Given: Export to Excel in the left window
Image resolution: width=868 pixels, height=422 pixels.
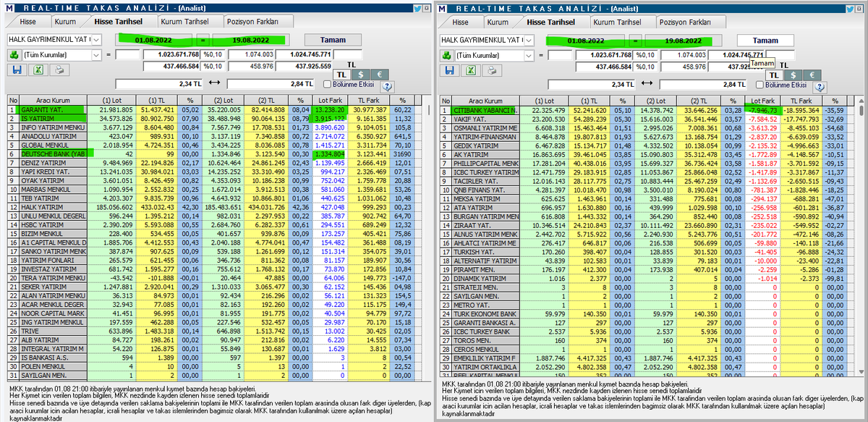Looking at the screenshot, I should tap(38, 70).
